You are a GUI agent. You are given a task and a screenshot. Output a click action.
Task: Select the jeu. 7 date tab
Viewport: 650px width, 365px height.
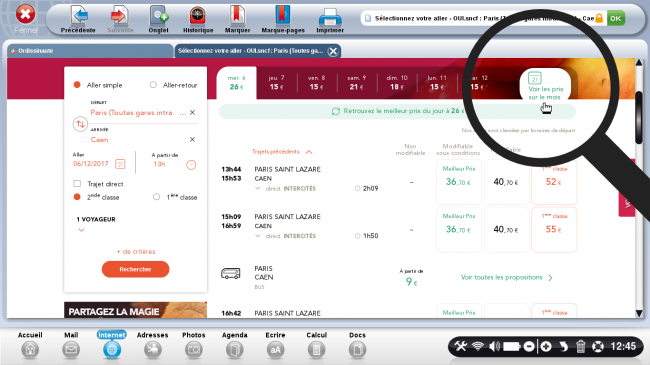[x=276, y=83]
